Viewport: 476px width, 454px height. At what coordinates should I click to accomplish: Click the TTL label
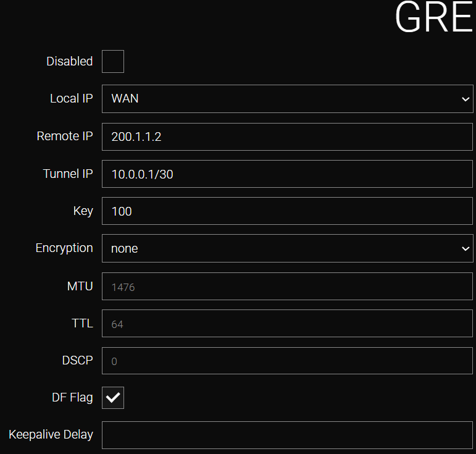pos(82,323)
